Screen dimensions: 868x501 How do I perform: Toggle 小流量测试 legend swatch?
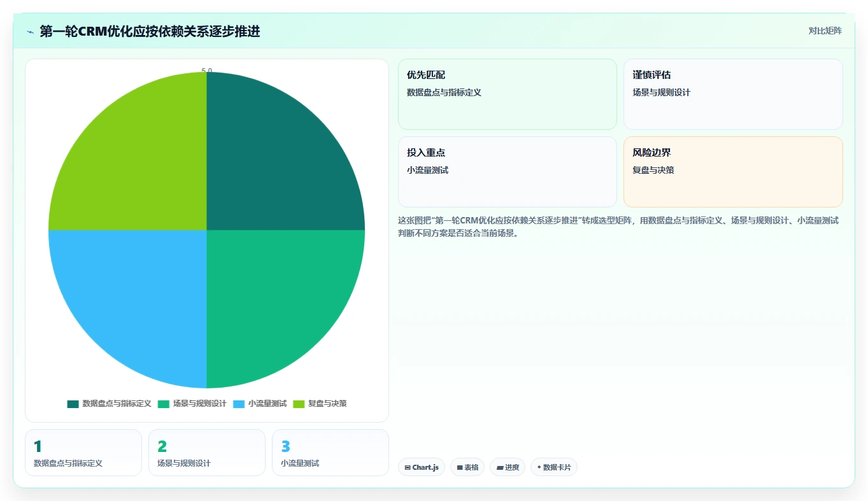tap(239, 404)
